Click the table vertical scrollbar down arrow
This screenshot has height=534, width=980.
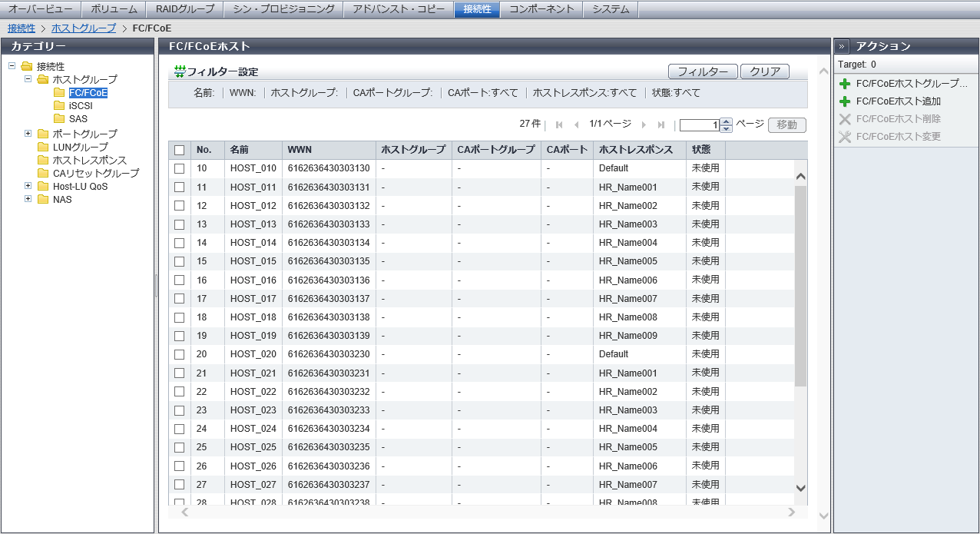800,487
